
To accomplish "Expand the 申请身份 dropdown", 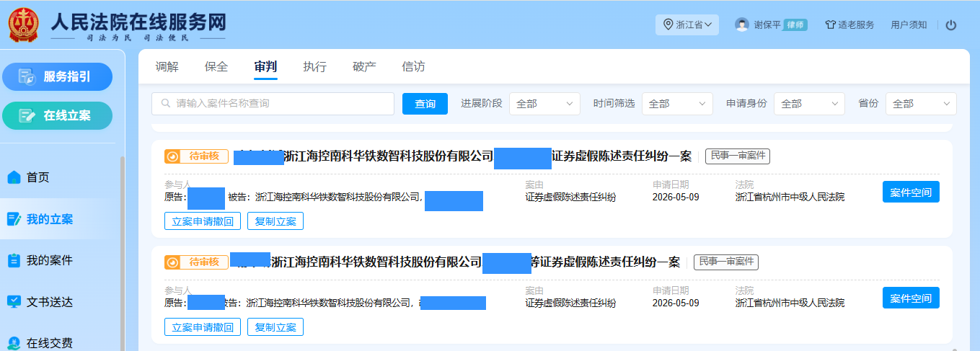I will [x=809, y=104].
